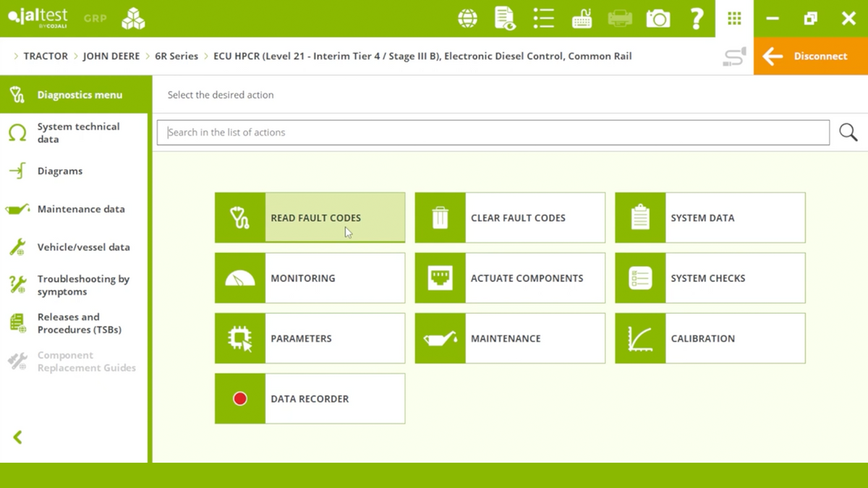Click JOHN DEERE in the breadcrumb
The height and width of the screenshot is (488, 868).
coord(111,56)
